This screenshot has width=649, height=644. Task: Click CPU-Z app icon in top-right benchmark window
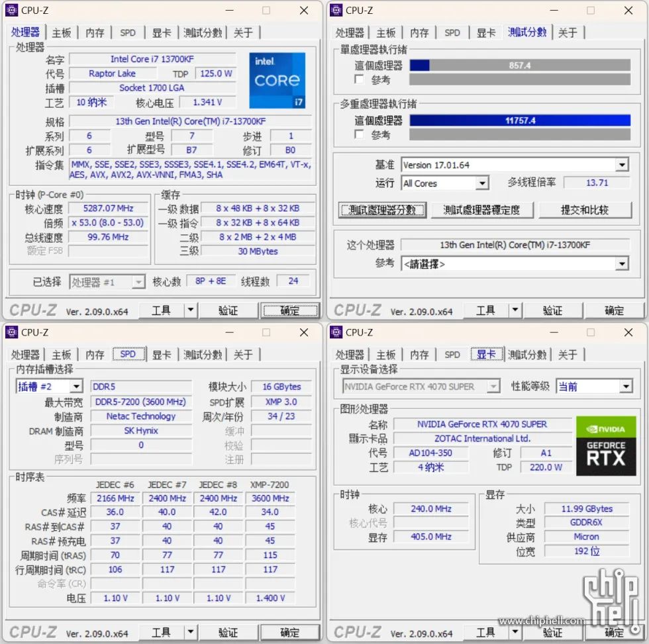(336, 10)
